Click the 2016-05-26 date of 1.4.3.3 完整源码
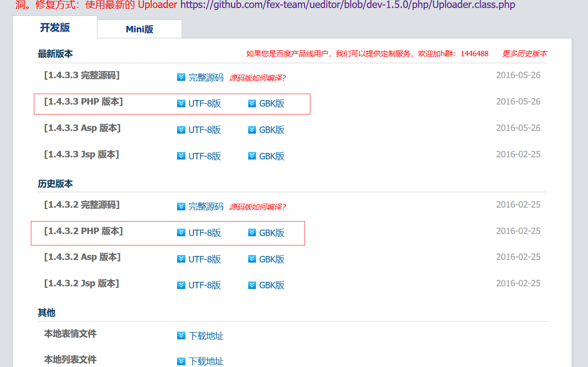This screenshot has height=367, width=588. coord(518,75)
